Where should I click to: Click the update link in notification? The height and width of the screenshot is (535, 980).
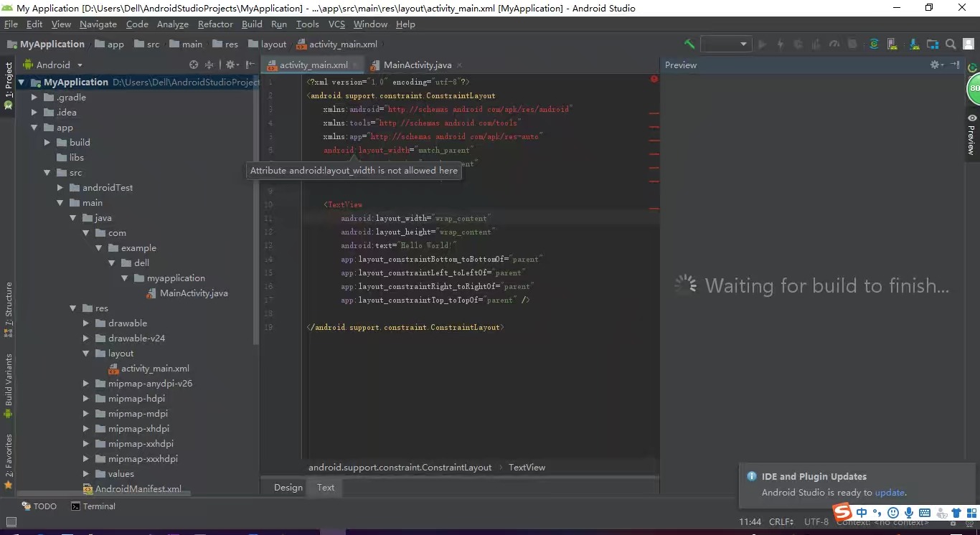pyautogui.click(x=890, y=493)
